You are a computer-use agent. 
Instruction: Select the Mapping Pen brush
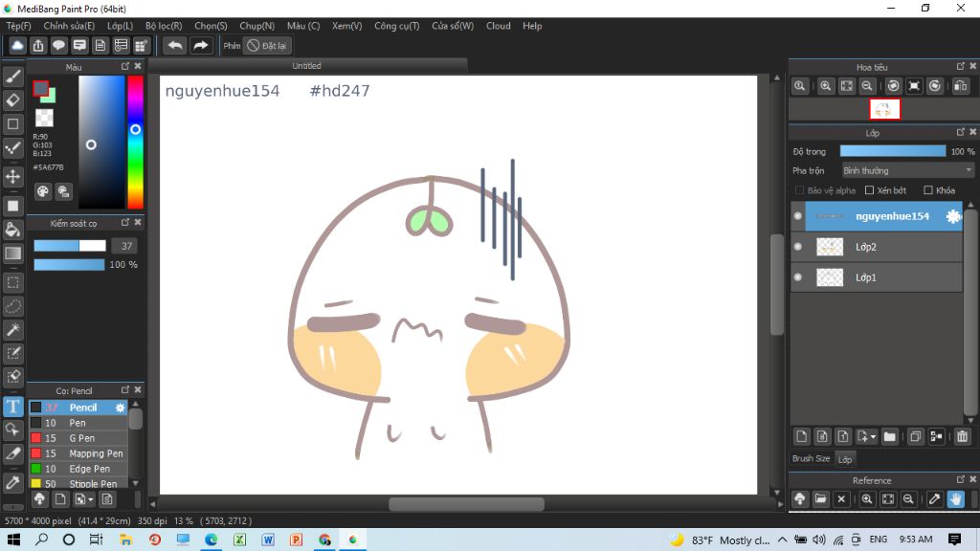[x=78, y=453]
